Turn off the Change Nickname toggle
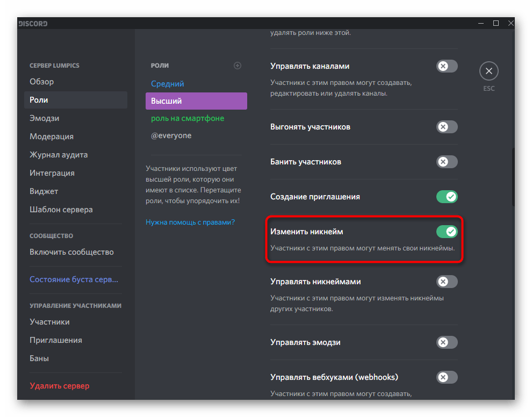532x417 pixels. coord(447,232)
